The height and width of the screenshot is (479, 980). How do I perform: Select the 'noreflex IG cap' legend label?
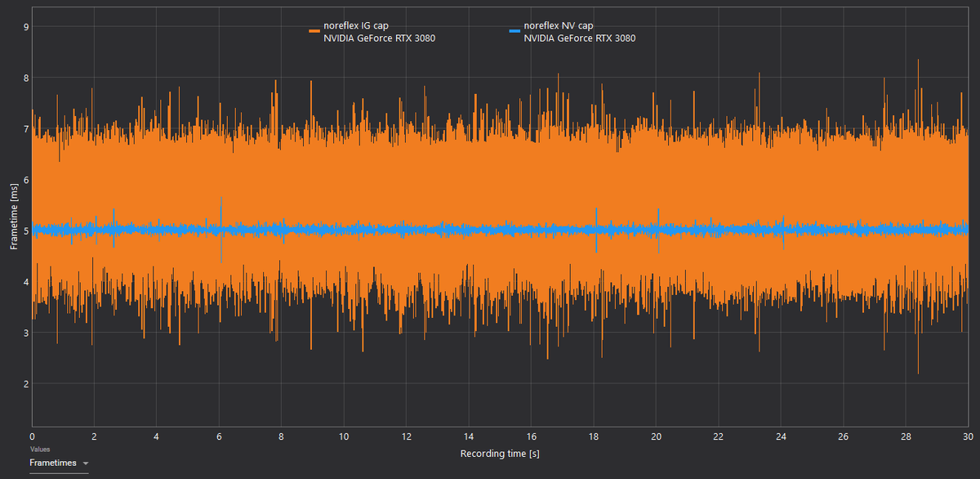(356, 25)
